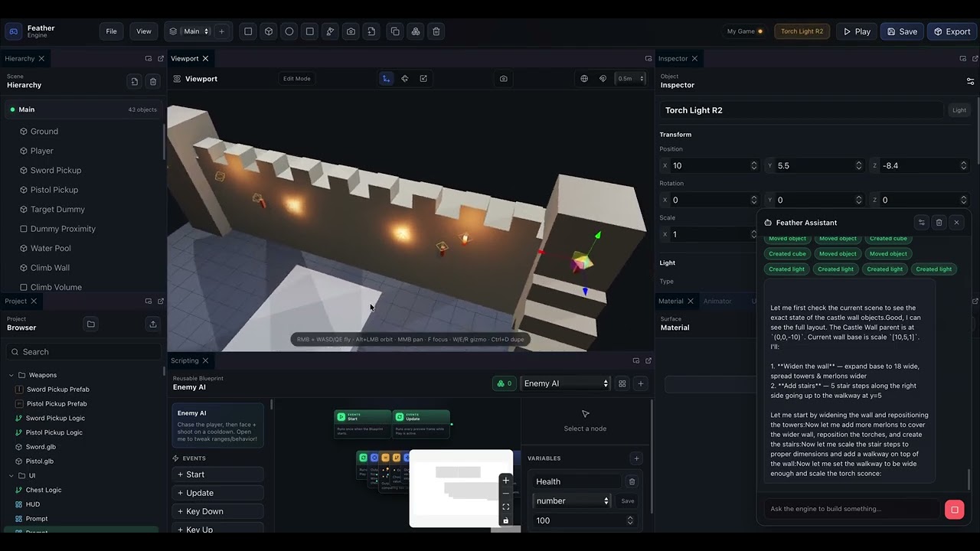980x551 pixels.
Task: Open the number variable type dropdown
Action: (573, 500)
